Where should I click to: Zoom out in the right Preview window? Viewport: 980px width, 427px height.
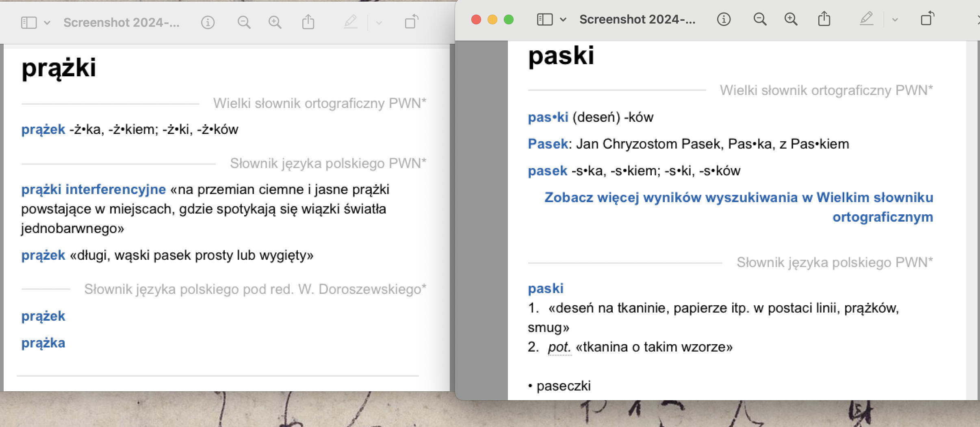760,19
